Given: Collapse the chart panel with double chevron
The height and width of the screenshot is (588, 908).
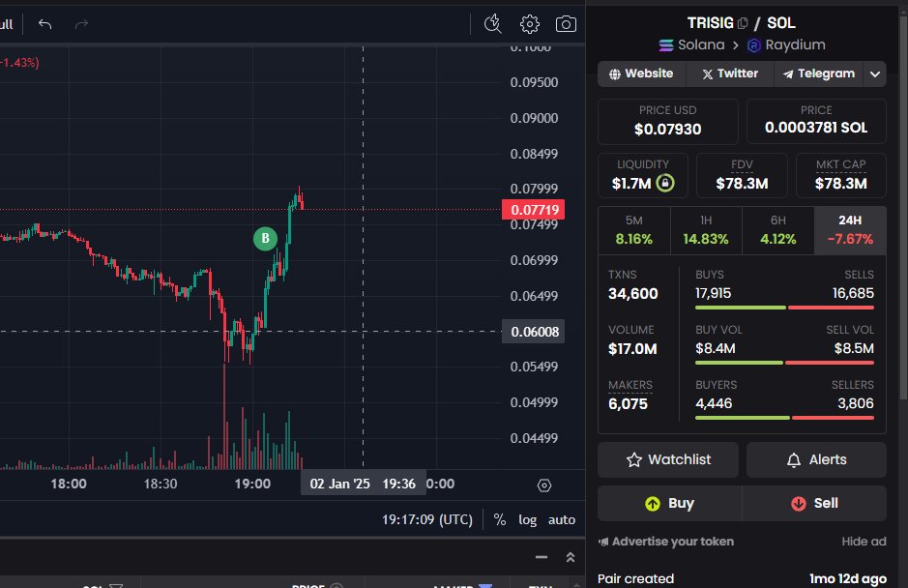Looking at the screenshot, I should (571, 557).
